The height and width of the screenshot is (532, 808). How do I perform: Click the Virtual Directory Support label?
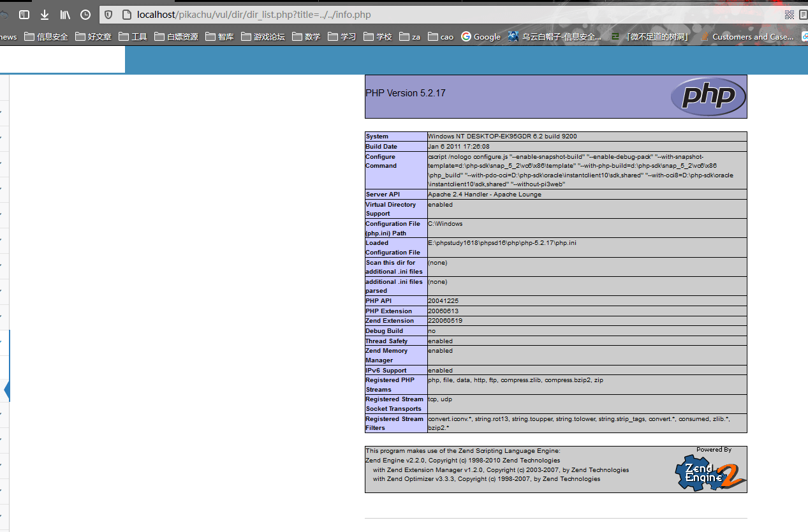(x=390, y=209)
